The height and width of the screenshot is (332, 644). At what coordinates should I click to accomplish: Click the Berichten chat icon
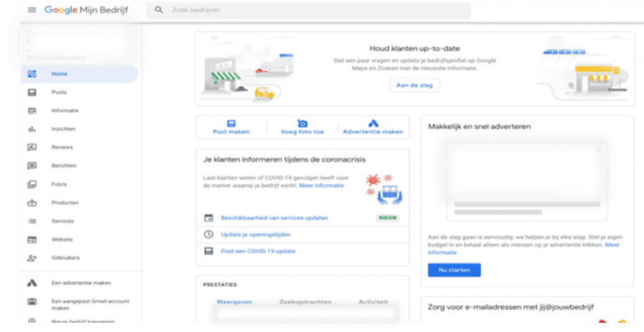pos(32,166)
